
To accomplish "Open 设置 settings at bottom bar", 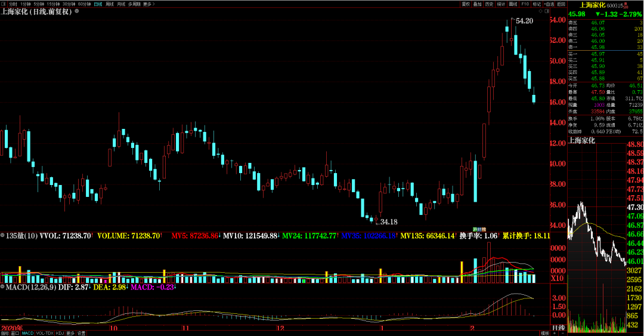I will (81, 333).
